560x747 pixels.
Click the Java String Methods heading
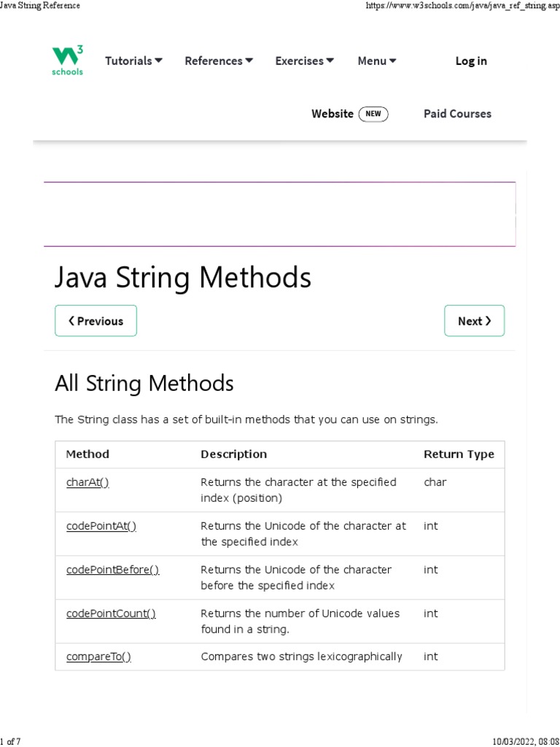pos(183,278)
